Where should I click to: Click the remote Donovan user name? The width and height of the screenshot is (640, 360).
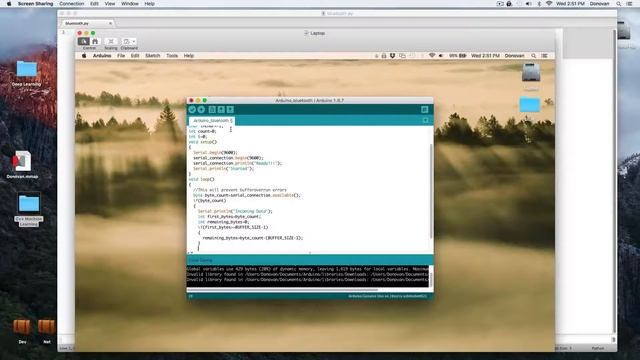coord(514,56)
